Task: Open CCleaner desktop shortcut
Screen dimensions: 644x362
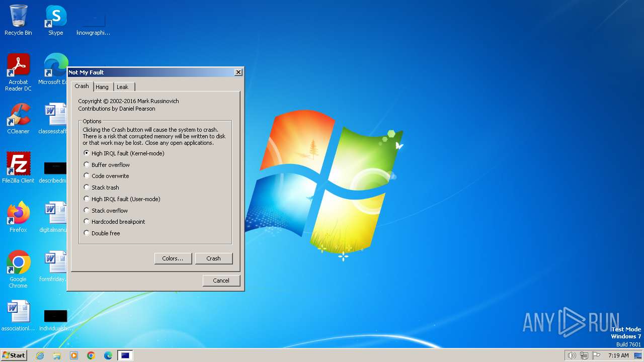Action: click(18, 119)
